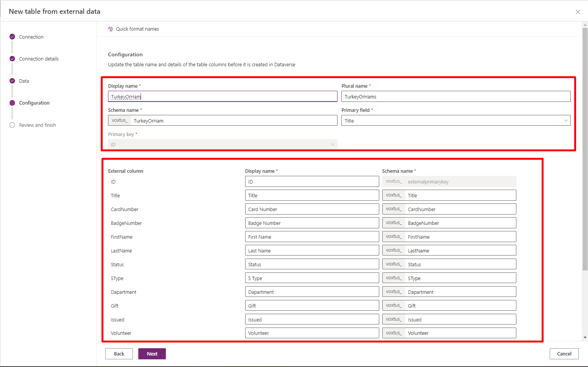Click the Configuration step circle indicator
588x367 pixels.
tap(12, 103)
